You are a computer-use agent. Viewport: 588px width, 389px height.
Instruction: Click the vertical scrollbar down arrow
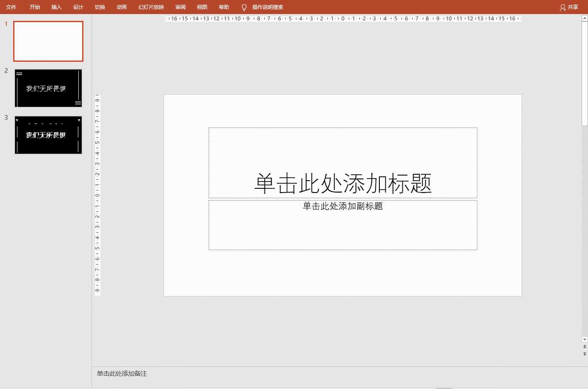click(x=585, y=340)
